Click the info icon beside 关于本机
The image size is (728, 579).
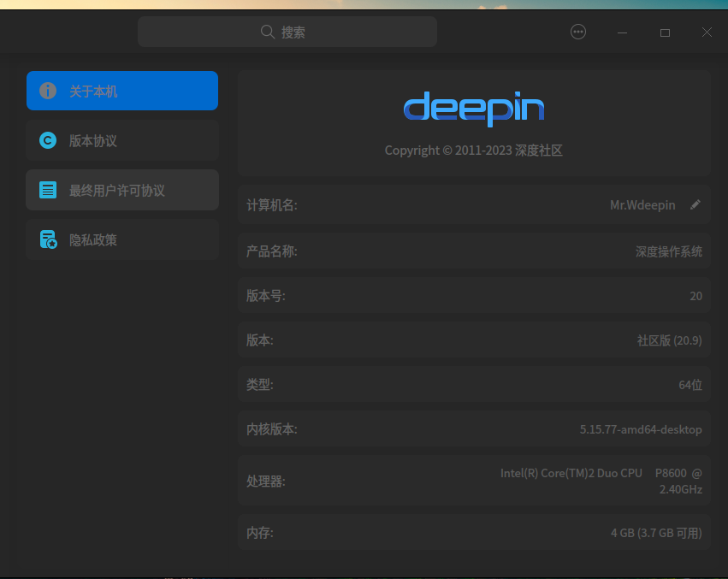coord(48,91)
